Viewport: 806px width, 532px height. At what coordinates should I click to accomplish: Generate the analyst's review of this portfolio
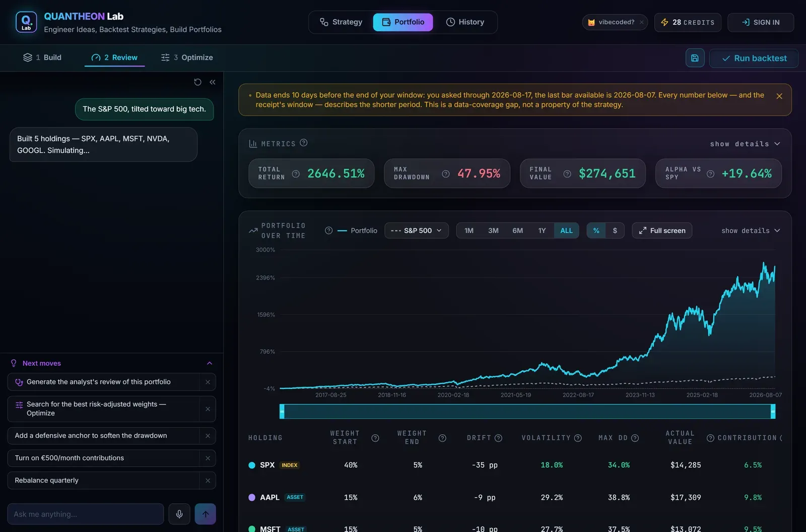coord(104,382)
